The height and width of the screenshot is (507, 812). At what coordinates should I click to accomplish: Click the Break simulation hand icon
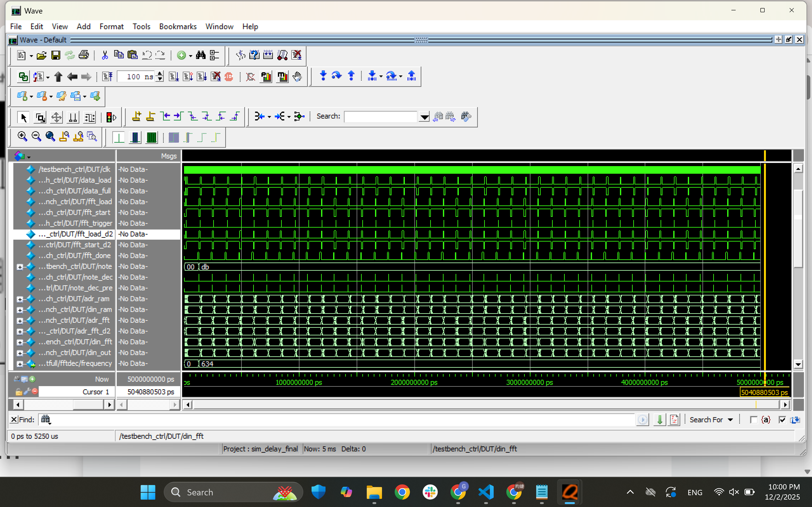pos(297,77)
